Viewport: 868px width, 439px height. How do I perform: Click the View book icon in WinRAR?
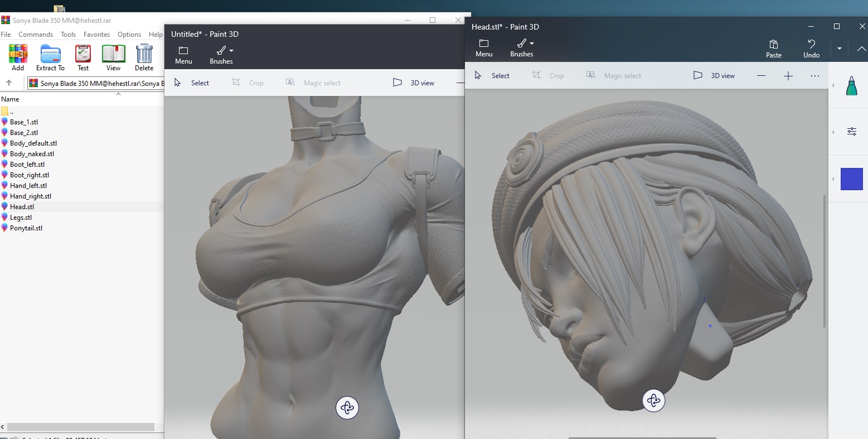coord(113,57)
